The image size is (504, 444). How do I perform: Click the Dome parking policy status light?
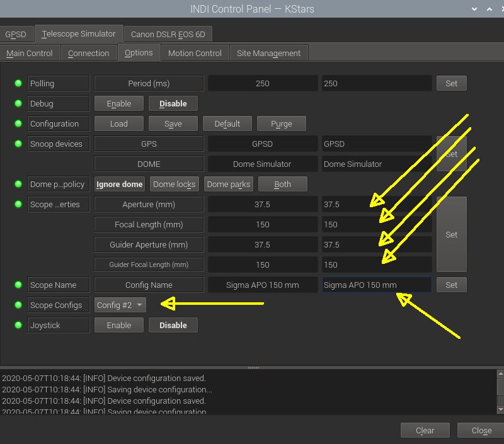18,184
